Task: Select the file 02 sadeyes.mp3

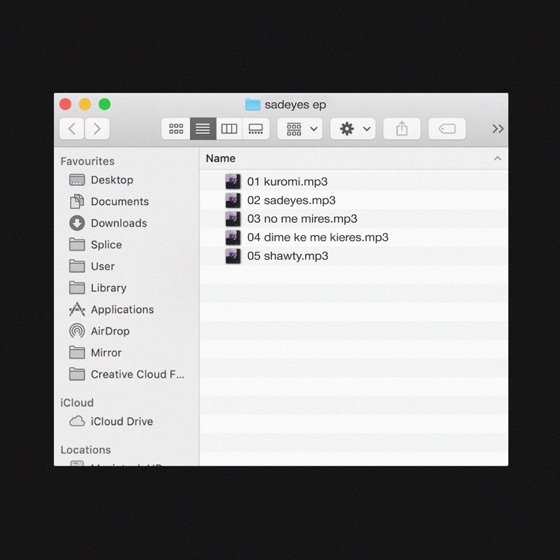Action: [354, 200]
